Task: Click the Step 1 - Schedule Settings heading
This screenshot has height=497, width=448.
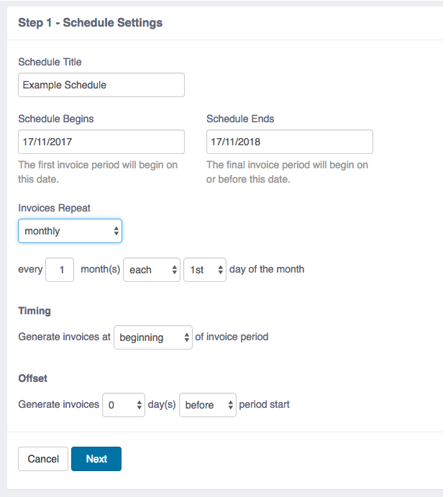Action: point(91,23)
